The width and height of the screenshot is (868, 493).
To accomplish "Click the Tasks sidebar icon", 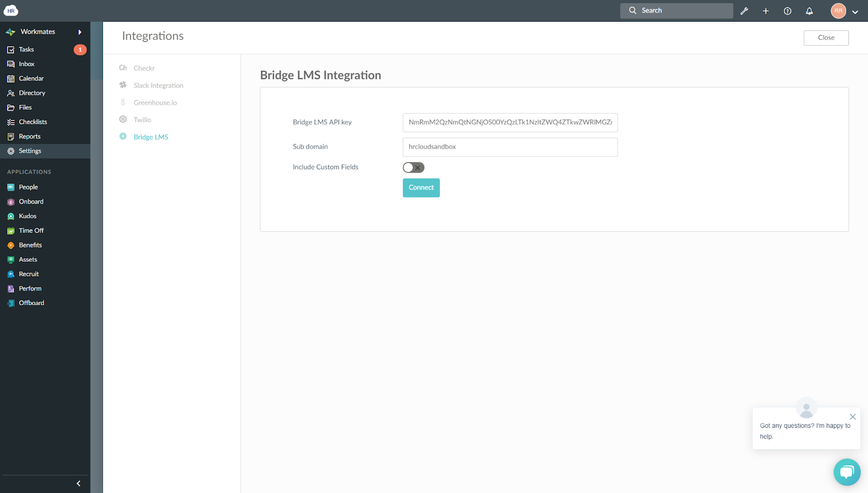I will coord(11,49).
